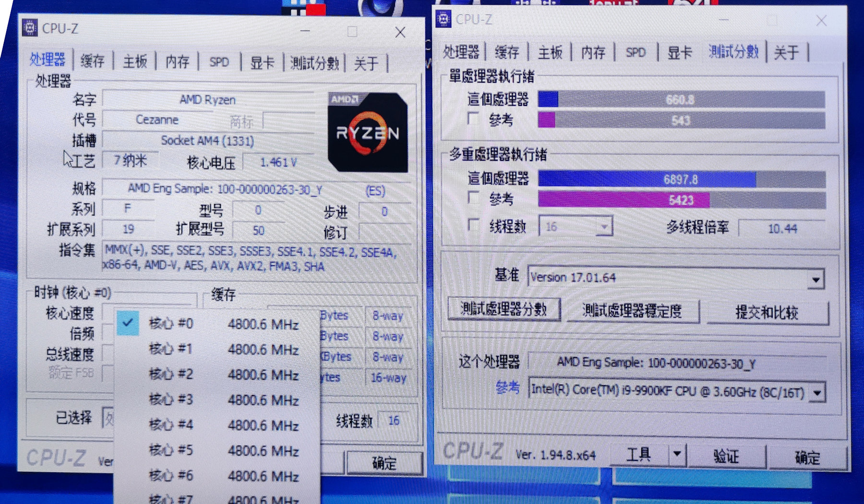Click the 指令集 instruction set text

[x=257, y=258]
